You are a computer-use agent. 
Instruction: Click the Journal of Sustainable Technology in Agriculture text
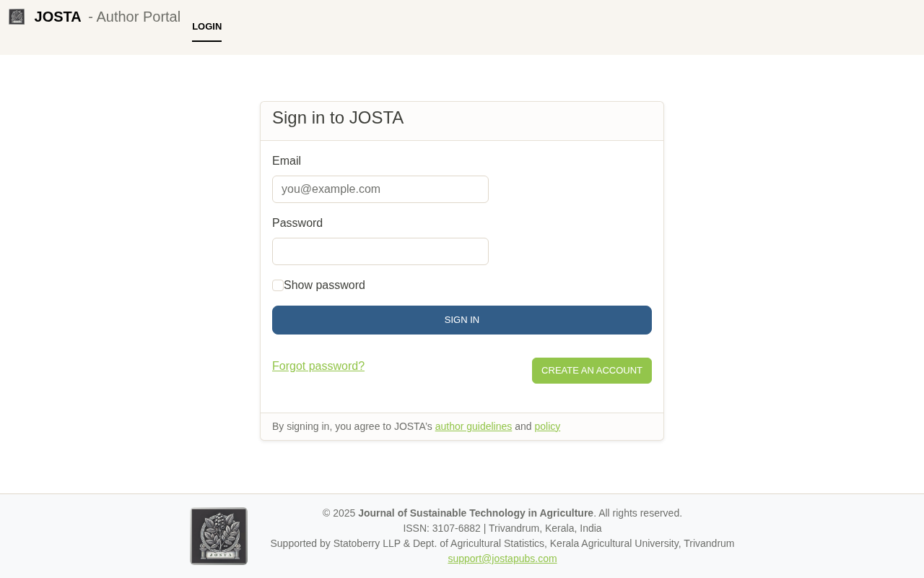tap(476, 513)
